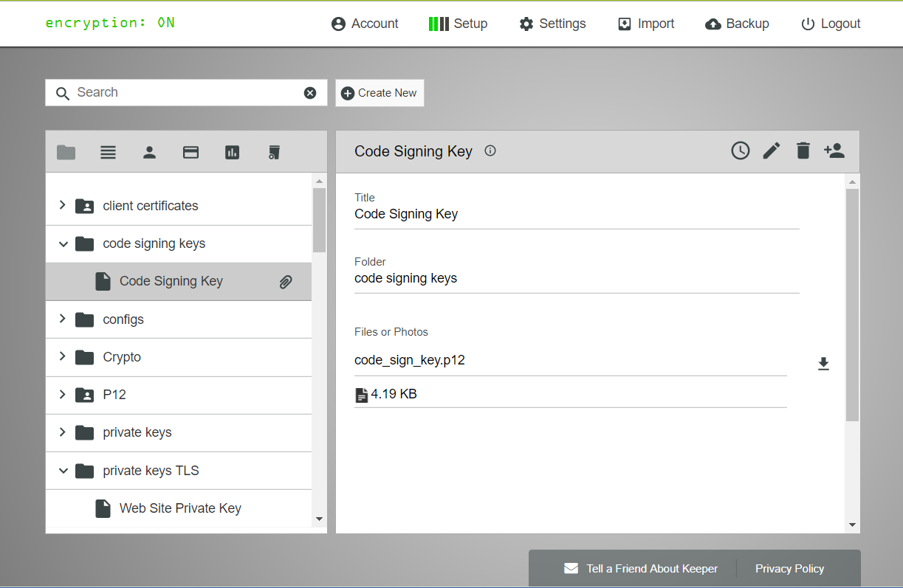The height and width of the screenshot is (588, 903).
Task: Collapse the code signing keys folder
Action: [63, 243]
